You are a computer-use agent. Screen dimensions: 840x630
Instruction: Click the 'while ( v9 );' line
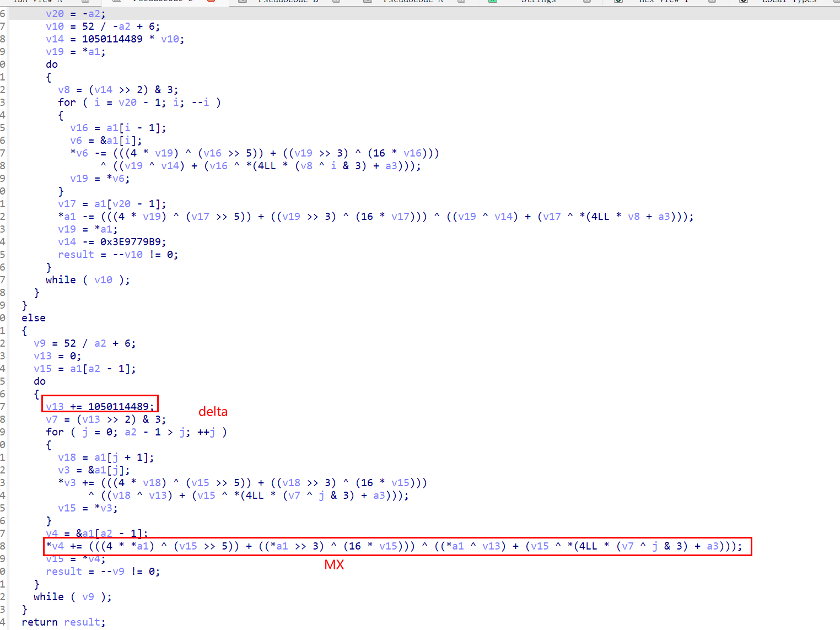coord(73,597)
